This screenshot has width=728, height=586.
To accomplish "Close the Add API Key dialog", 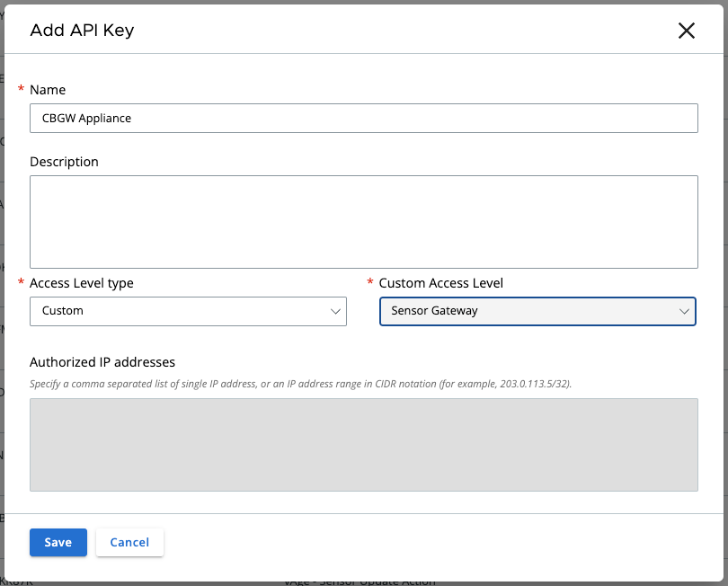I will [x=687, y=31].
